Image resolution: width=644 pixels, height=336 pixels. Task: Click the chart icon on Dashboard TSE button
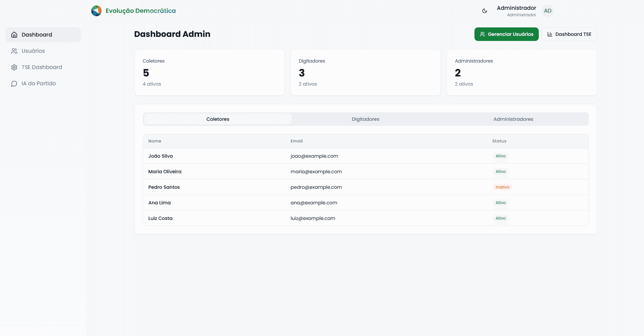click(x=550, y=34)
